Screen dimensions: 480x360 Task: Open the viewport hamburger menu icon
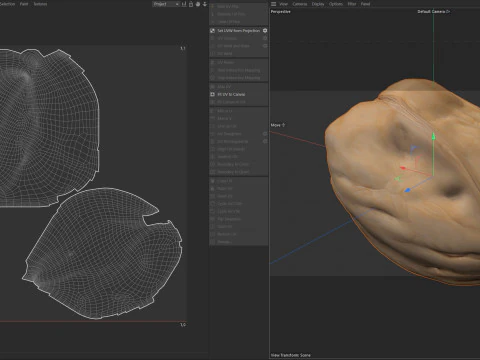(273, 4)
